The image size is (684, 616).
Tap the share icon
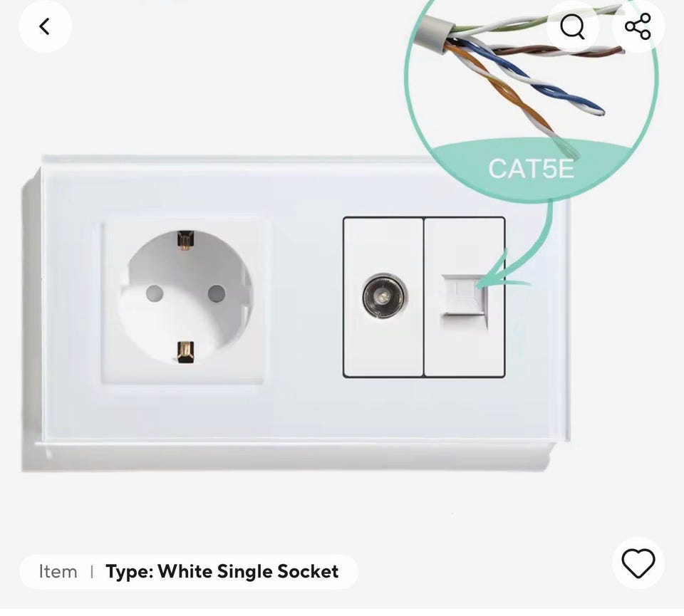coord(638,26)
